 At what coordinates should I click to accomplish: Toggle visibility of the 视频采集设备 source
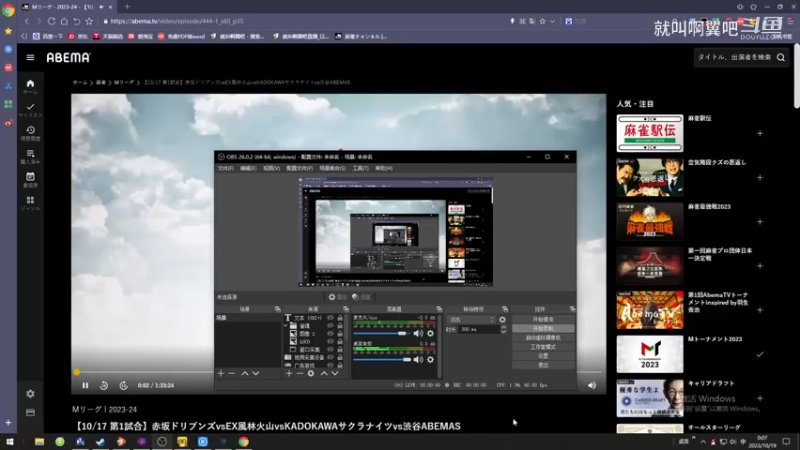click(x=330, y=357)
